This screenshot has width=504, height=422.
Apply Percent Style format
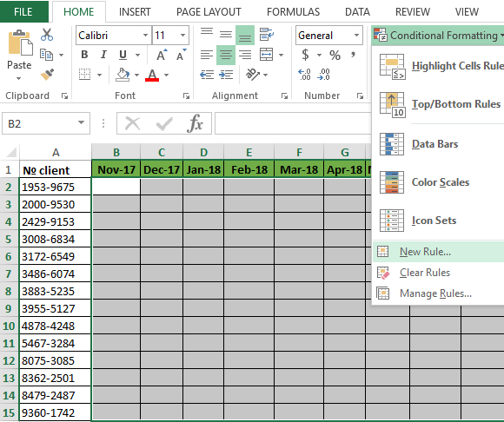[335, 56]
